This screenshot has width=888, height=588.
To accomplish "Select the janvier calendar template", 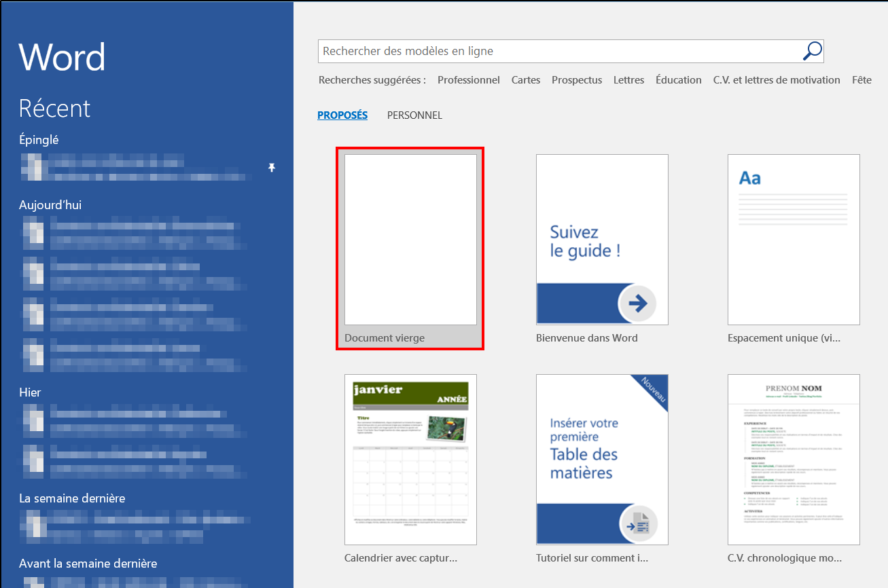I will tap(410, 468).
